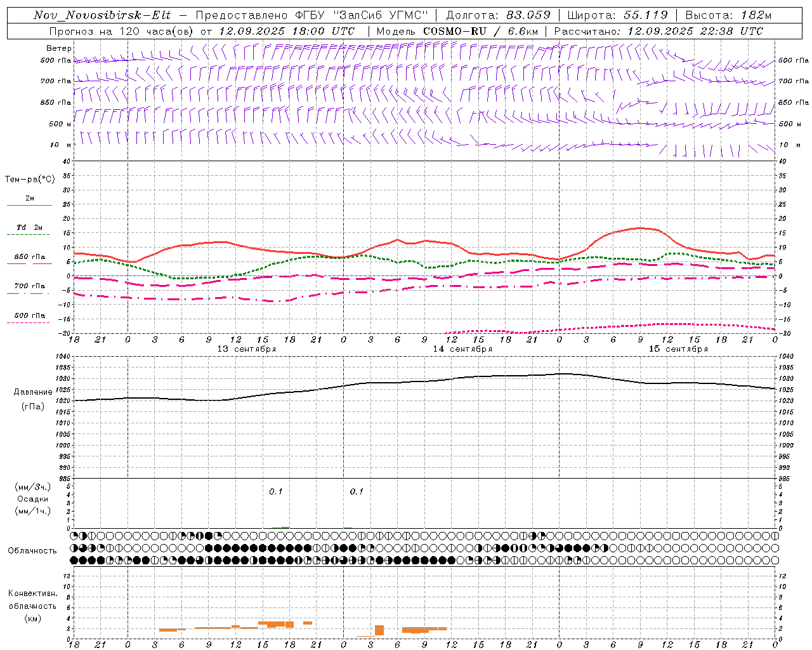This screenshot has height=650, width=812.
Task: Click the dotted line sample under the 500 гПа temperature legend
Action: (x=28, y=323)
